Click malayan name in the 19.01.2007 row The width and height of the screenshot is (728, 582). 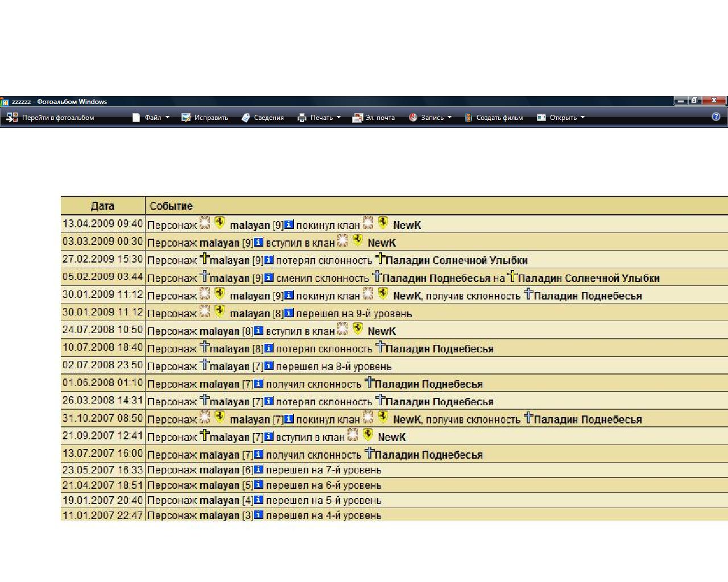[220, 500]
